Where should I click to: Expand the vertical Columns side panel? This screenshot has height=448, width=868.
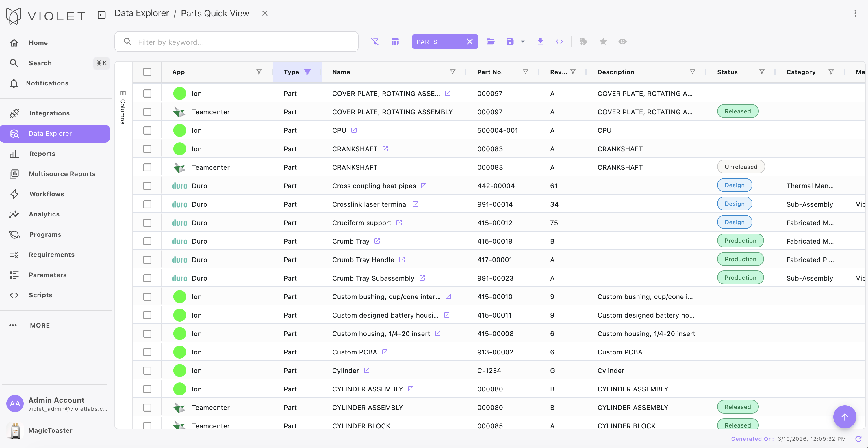(123, 108)
